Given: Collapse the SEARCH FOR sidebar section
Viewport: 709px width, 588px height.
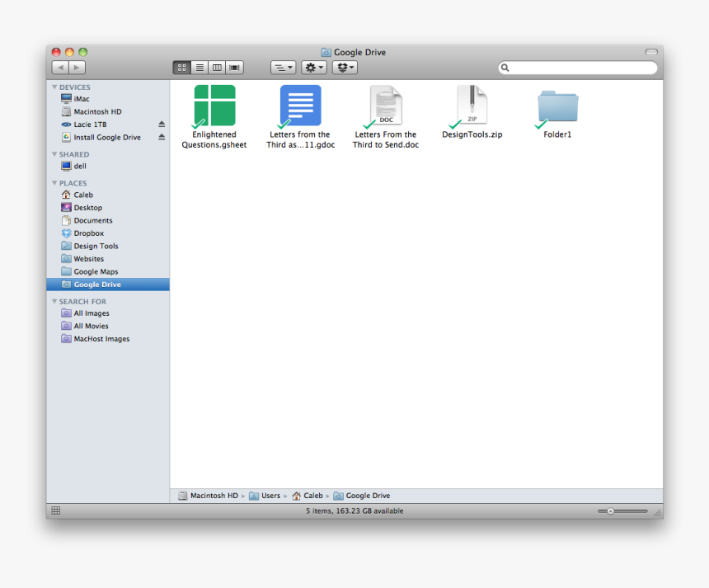Looking at the screenshot, I should (55, 301).
